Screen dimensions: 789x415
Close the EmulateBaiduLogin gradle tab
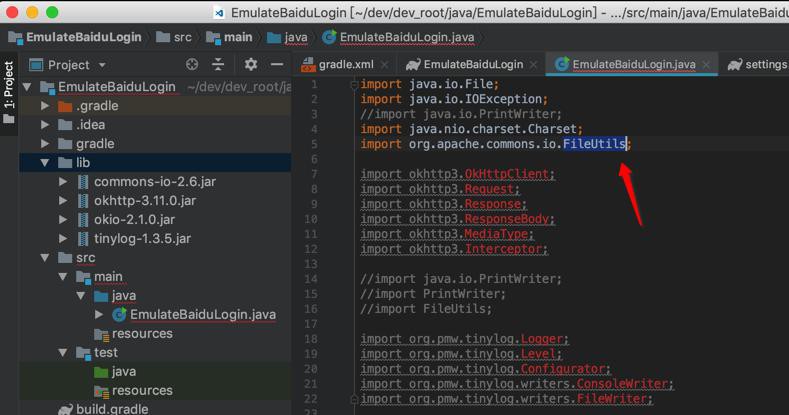(533, 64)
